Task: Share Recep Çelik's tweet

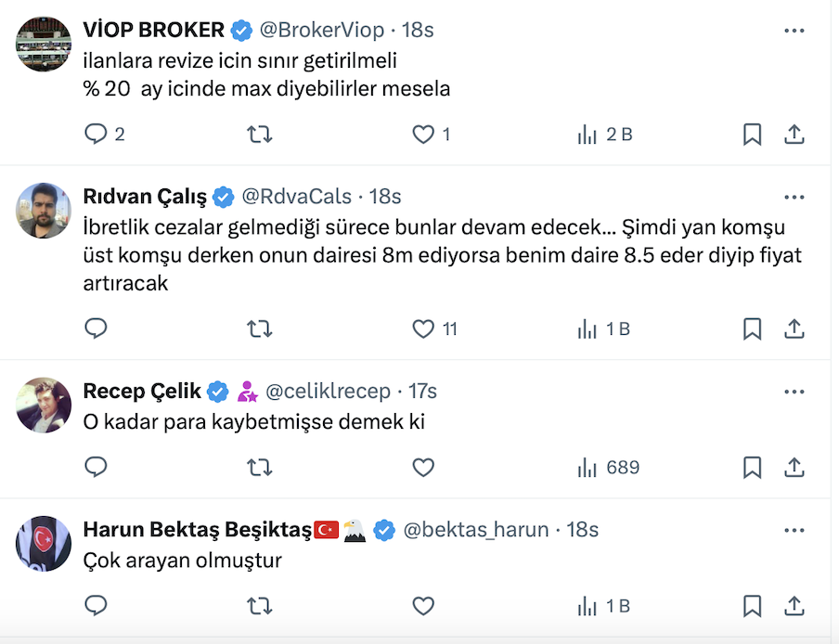Action: tap(794, 468)
